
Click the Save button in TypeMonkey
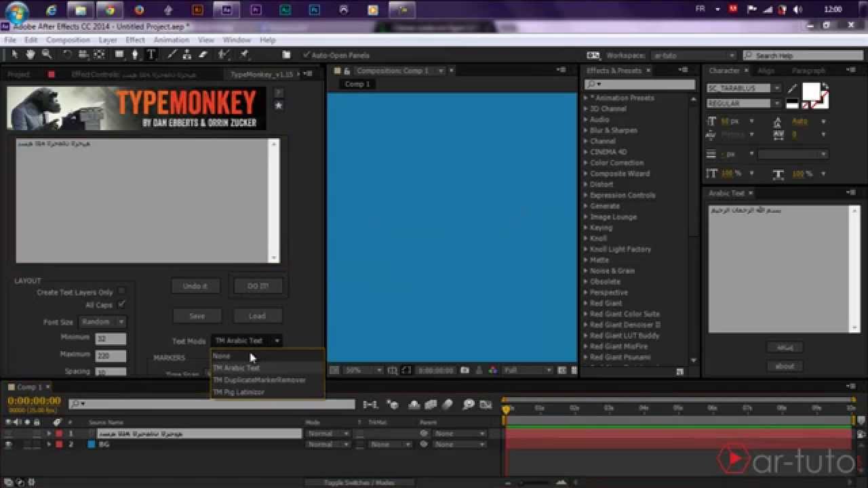pos(197,316)
